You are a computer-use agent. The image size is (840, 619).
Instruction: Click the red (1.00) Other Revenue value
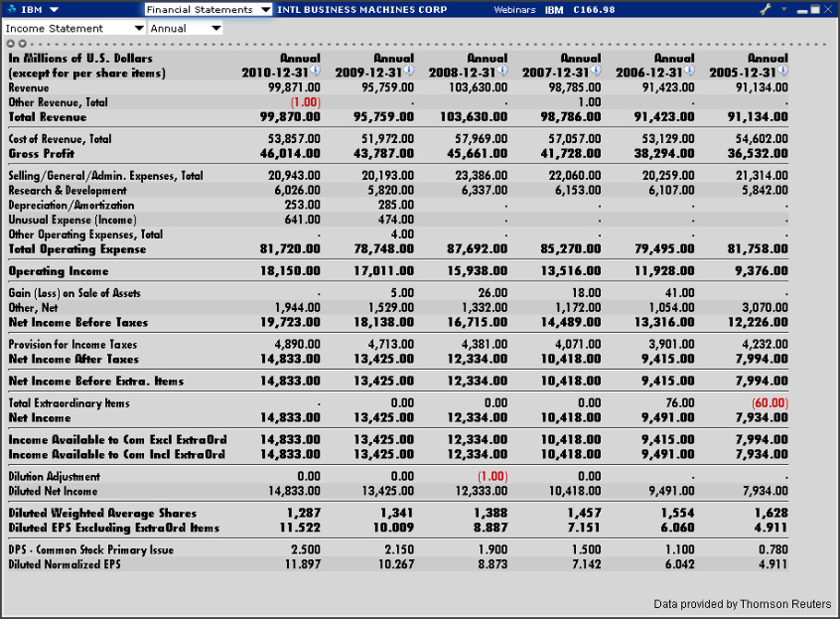306,102
